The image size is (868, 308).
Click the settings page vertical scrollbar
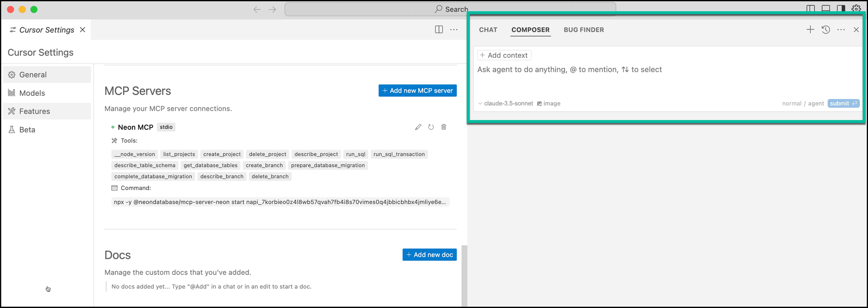pyautogui.click(x=464, y=276)
